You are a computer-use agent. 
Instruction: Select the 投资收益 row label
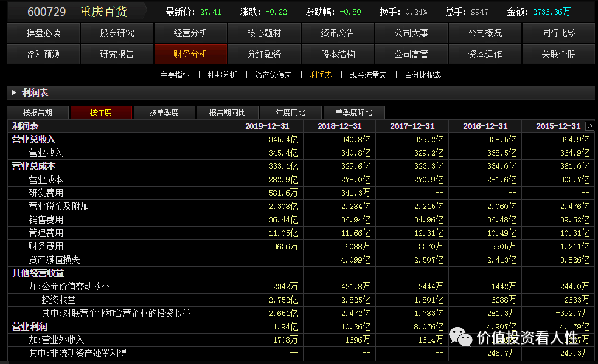pos(59,300)
